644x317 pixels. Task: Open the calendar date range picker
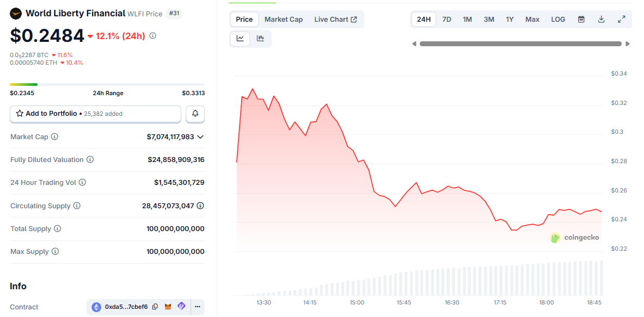(x=581, y=20)
